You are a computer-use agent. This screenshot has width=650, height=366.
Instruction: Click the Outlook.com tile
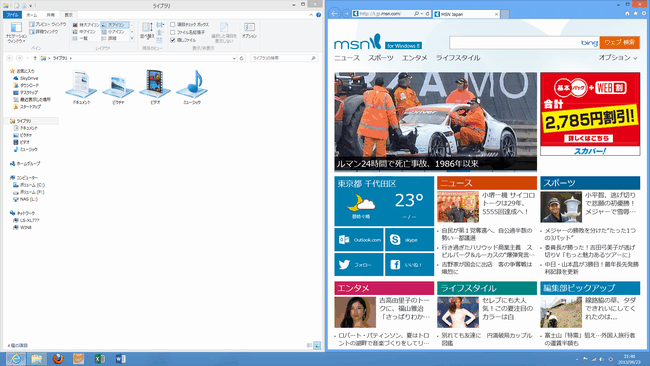tap(359, 240)
